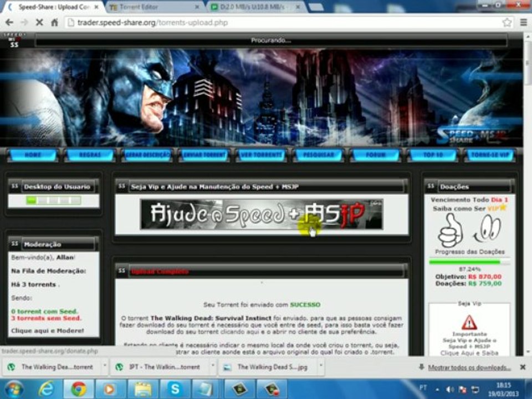532x399 pixels.
Task: Click the donations progress bar
Action: click(469, 262)
